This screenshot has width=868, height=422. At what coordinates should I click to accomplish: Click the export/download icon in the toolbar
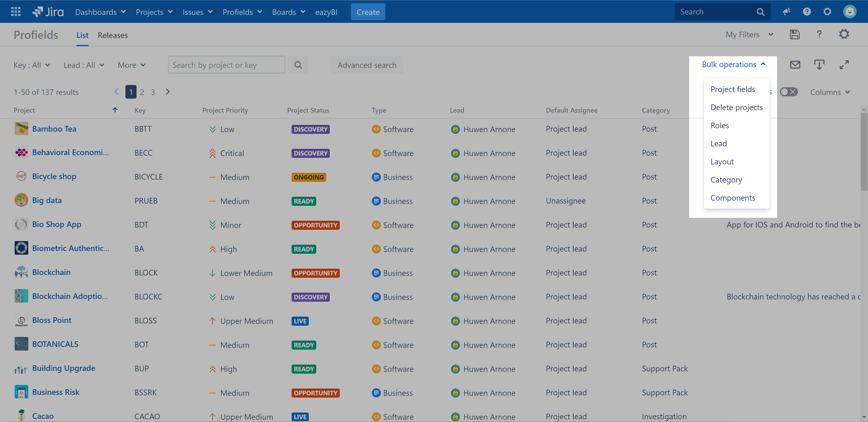819,64
